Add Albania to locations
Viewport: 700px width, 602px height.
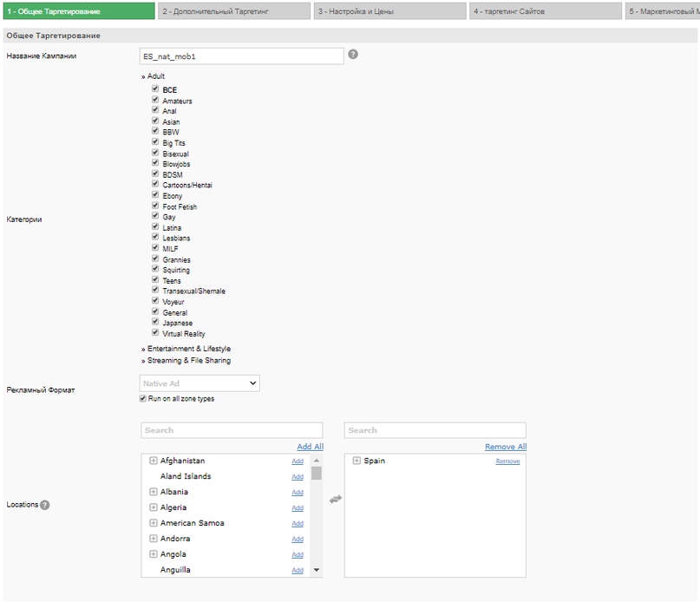298,493
